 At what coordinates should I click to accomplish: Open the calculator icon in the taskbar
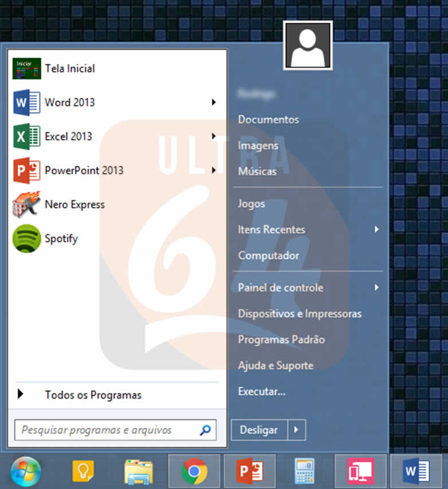tap(305, 472)
